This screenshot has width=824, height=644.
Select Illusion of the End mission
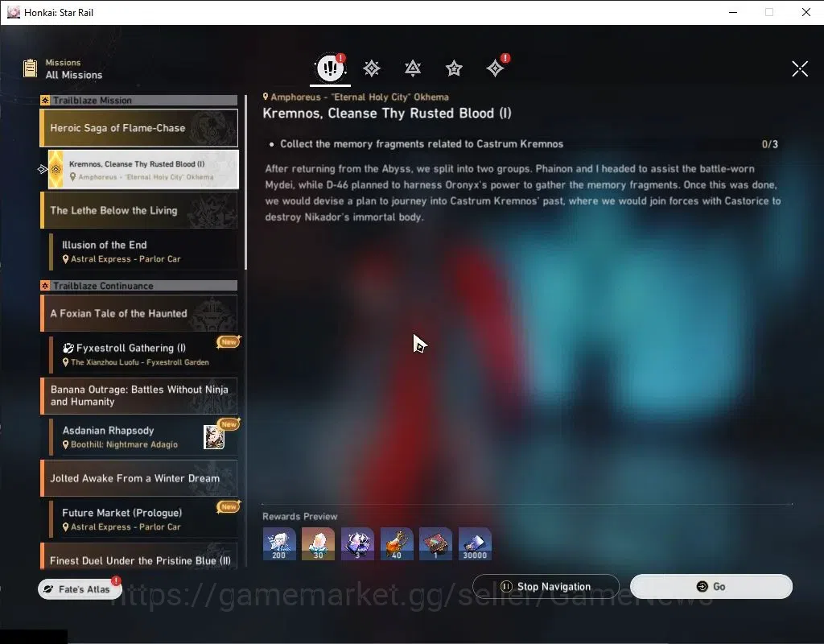click(x=143, y=251)
